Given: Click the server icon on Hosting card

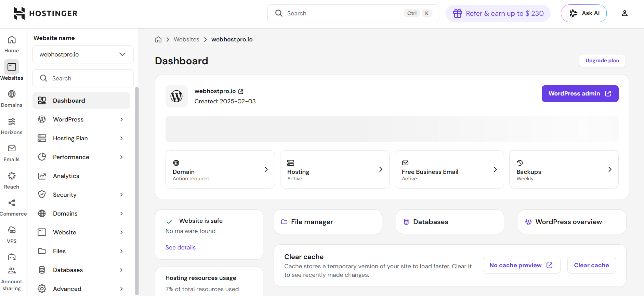Looking at the screenshot, I should point(291,163).
